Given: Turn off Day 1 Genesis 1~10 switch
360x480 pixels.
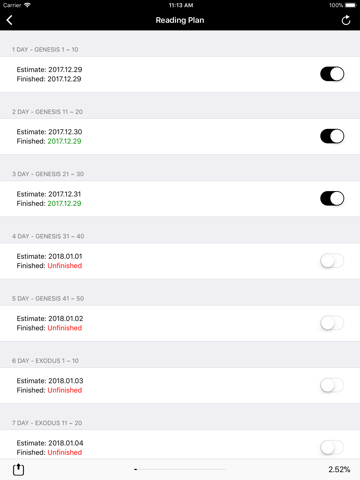Looking at the screenshot, I should [332, 74].
